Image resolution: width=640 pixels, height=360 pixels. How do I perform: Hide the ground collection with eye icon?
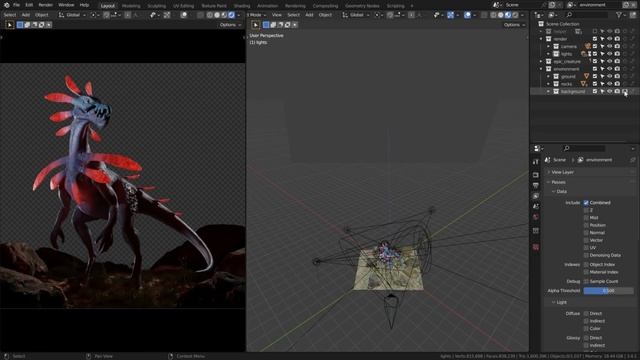click(x=610, y=76)
